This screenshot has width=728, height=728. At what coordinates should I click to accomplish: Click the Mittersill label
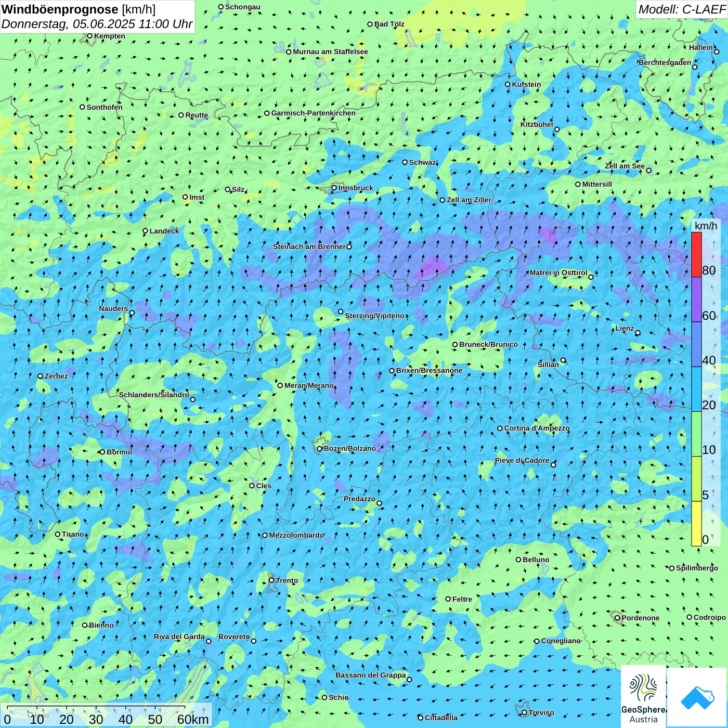click(x=597, y=184)
